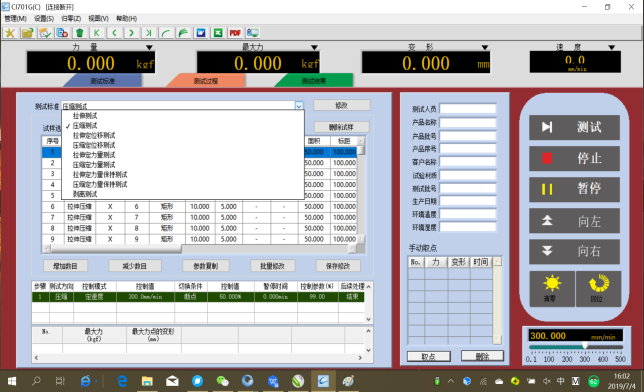Click the speed slider handle near 300
This screenshot has height=392, width=644.
pyautogui.click(x=585, y=346)
